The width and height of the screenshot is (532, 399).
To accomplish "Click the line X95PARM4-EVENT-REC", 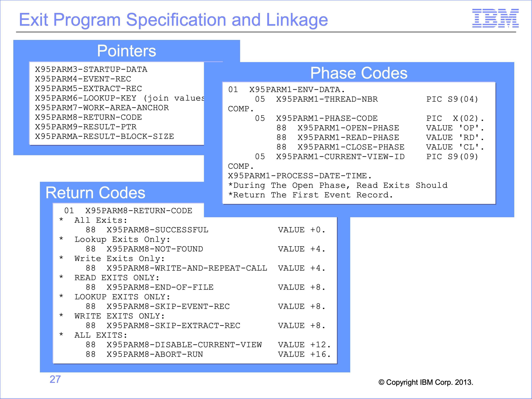I will (x=83, y=79).
